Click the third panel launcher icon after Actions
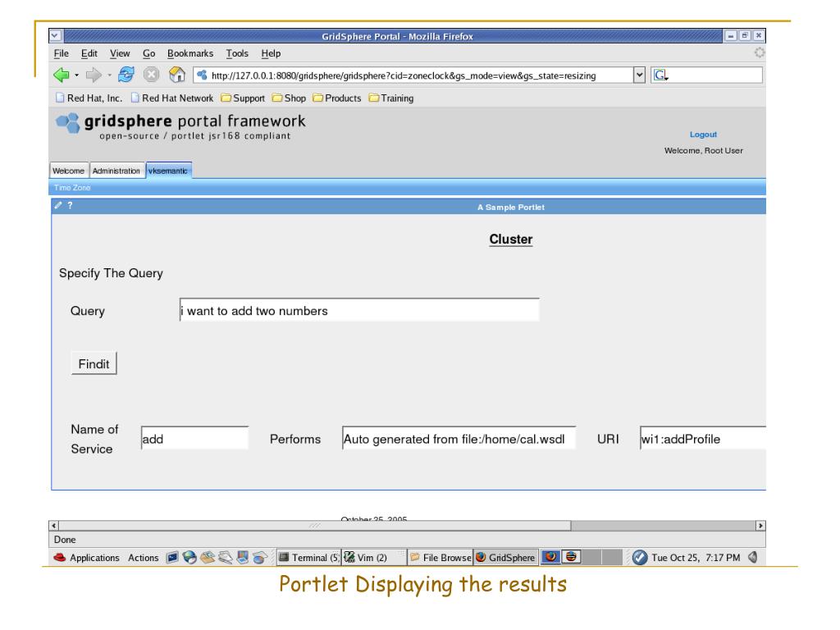 click(208, 558)
